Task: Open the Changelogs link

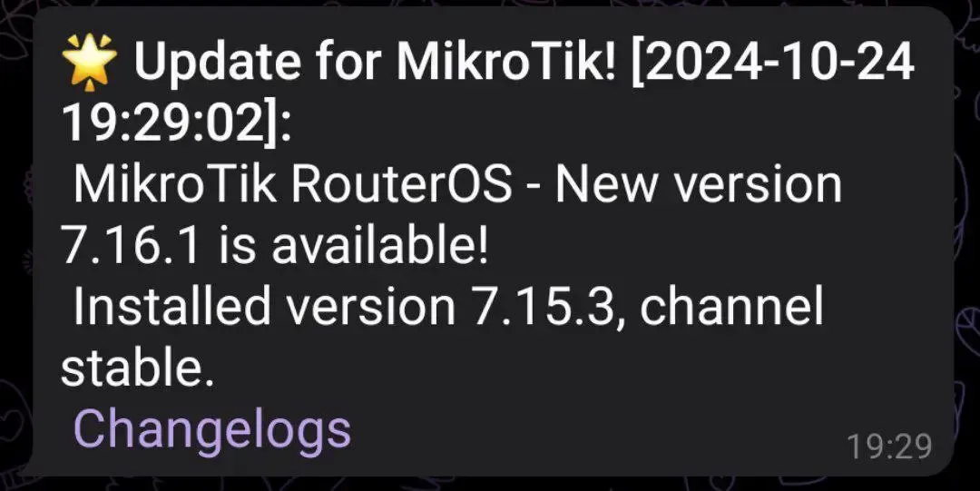Action: pyautogui.click(x=212, y=429)
